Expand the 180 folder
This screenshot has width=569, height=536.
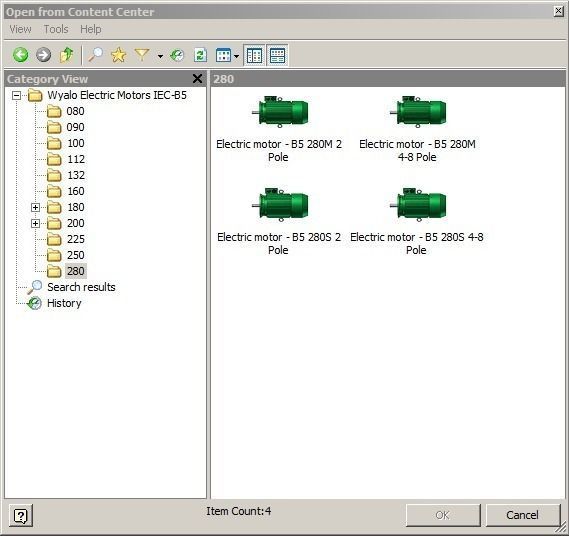pos(35,207)
